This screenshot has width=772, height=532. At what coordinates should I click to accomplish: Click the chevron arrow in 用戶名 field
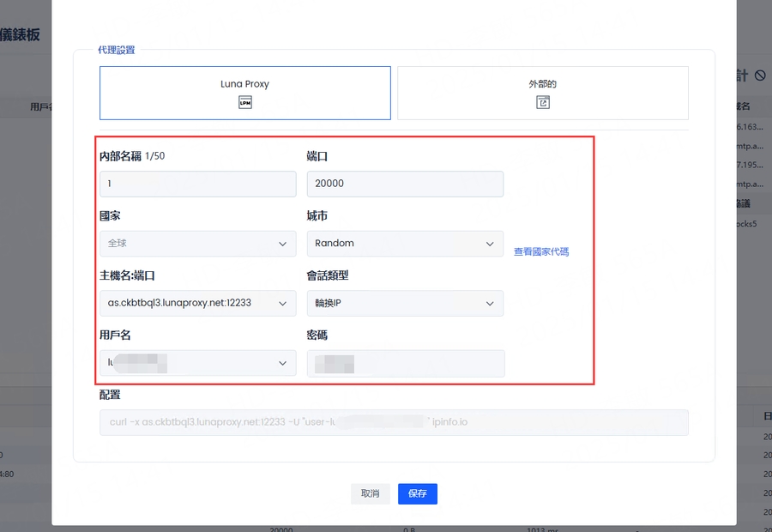tap(283, 364)
